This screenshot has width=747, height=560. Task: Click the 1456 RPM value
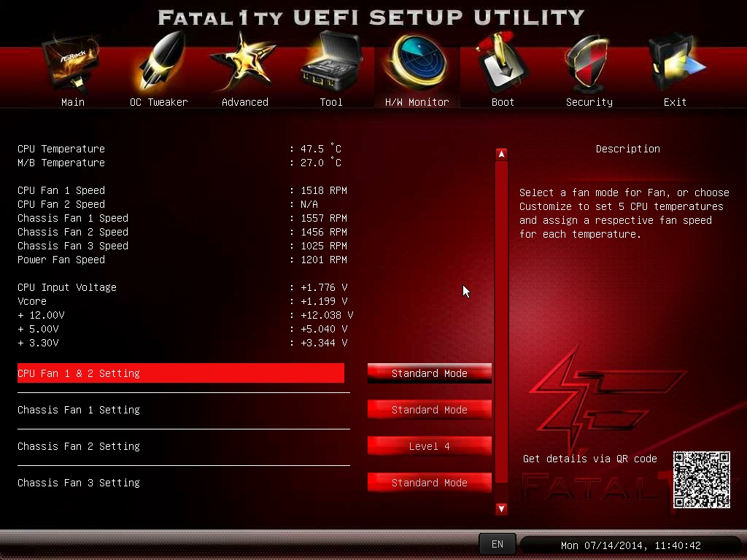[324, 232]
